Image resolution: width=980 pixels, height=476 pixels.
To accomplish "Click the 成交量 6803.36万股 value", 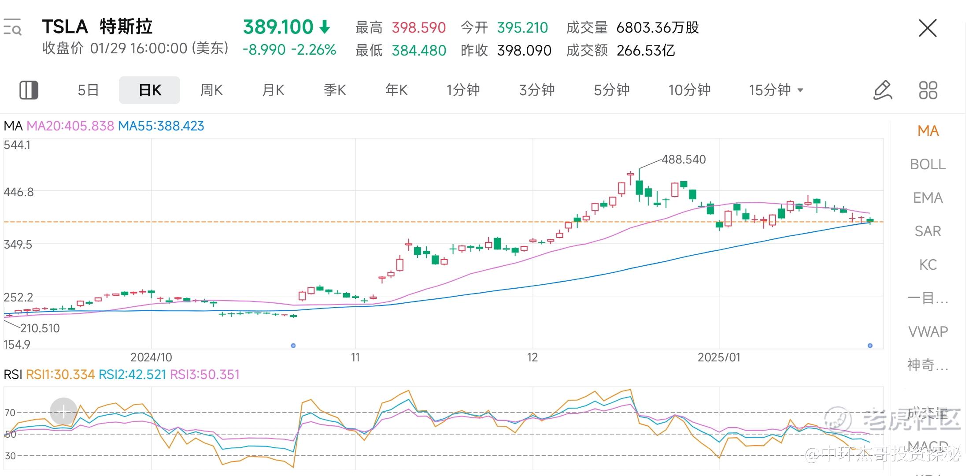I will point(658,28).
